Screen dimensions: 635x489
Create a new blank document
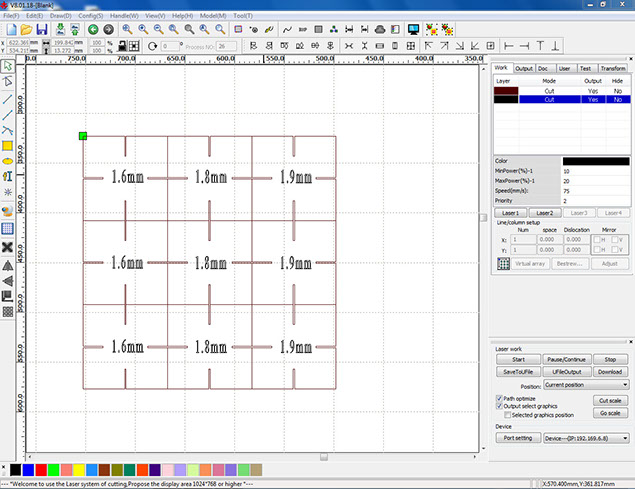11,30
